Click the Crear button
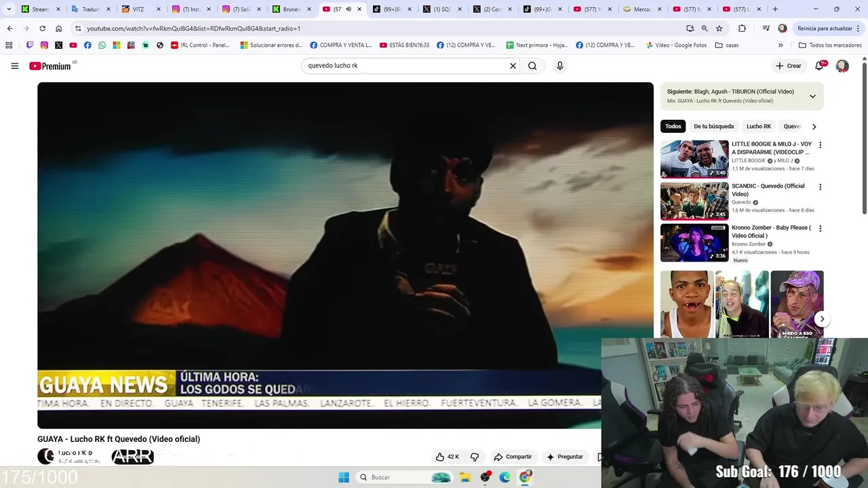868x488 pixels. tap(789, 66)
